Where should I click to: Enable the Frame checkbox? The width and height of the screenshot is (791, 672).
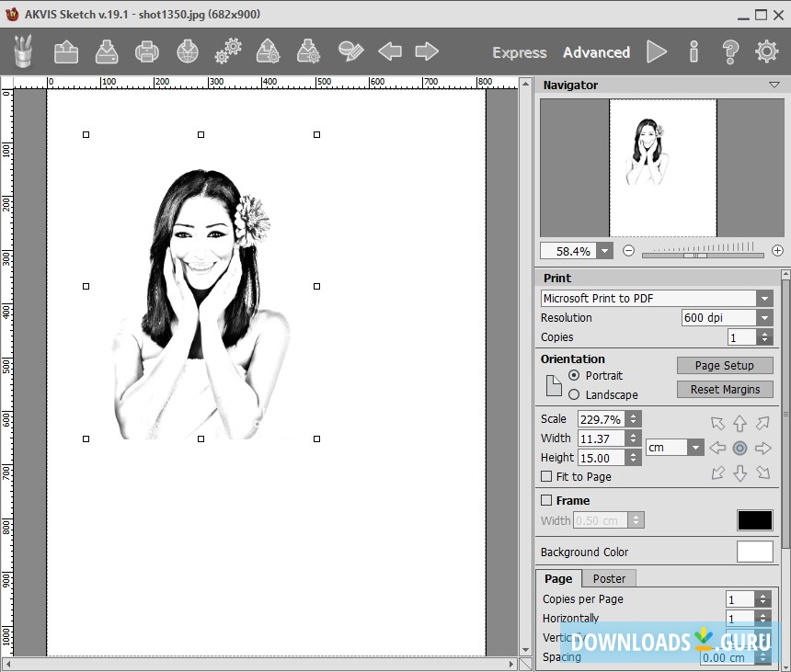pyautogui.click(x=547, y=500)
